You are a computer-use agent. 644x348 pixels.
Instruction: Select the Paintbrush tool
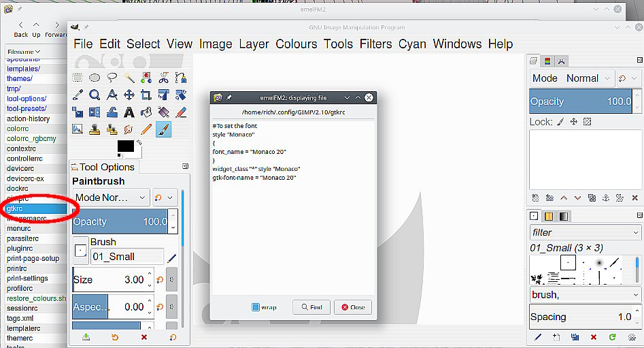163,129
